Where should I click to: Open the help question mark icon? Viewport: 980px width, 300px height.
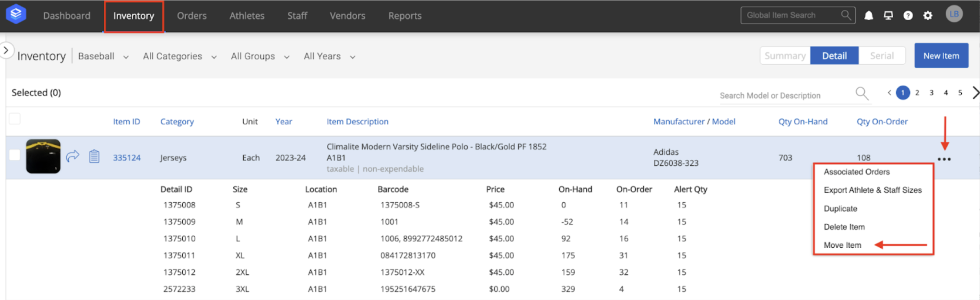click(908, 16)
